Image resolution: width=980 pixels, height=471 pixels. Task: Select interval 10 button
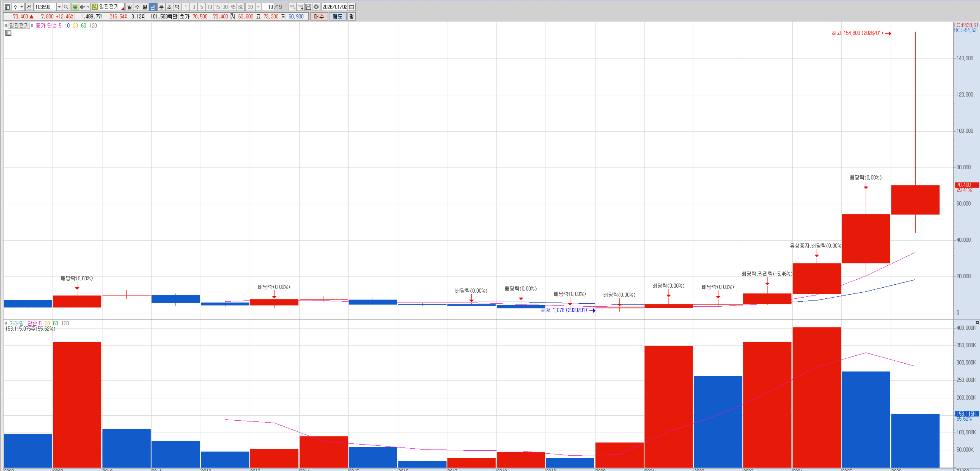click(209, 7)
